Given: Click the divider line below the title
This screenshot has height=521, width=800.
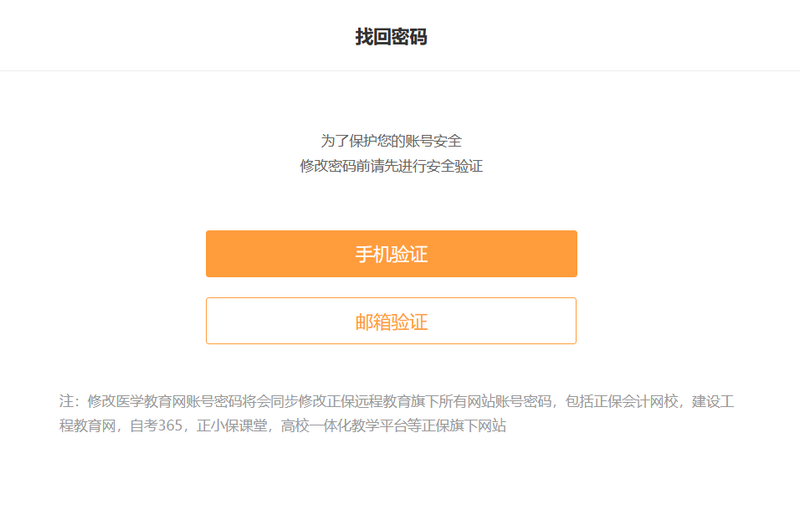Looking at the screenshot, I should (400, 71).
